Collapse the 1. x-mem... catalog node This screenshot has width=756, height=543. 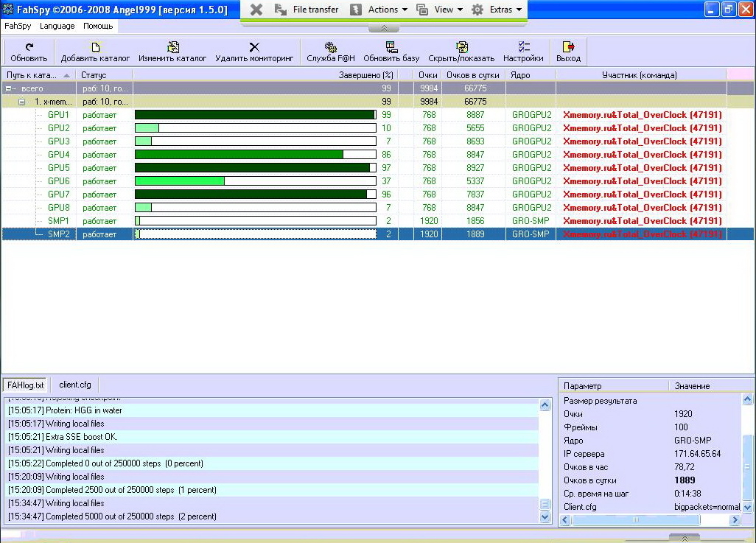click(22, 102)
